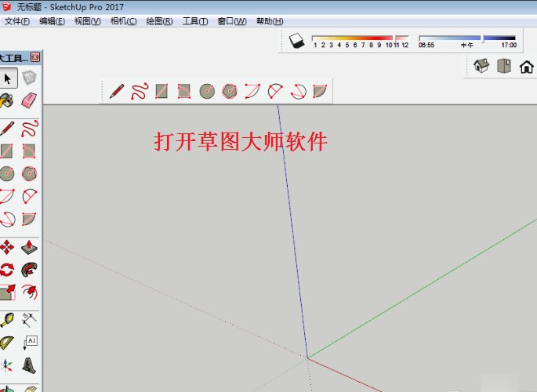Open the warehouse book-shaped icon
Image resolution: width=537 pixels, height=392 pixels.
click(504, 66)
